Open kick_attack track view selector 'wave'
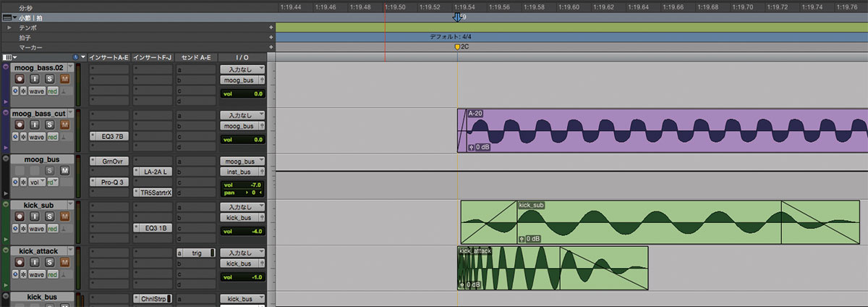The width and height of the screenshot is (868, 307). click(x=37, y=274)
